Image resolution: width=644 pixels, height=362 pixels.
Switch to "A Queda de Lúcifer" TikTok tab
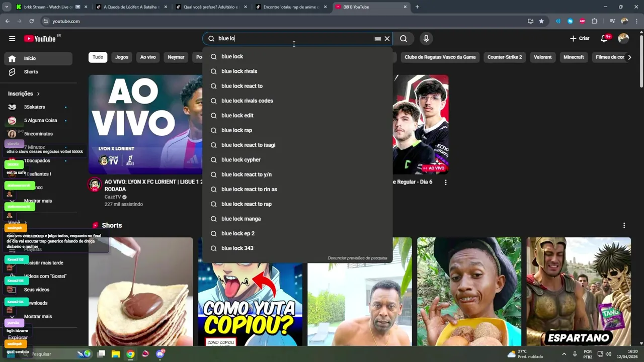132,7
